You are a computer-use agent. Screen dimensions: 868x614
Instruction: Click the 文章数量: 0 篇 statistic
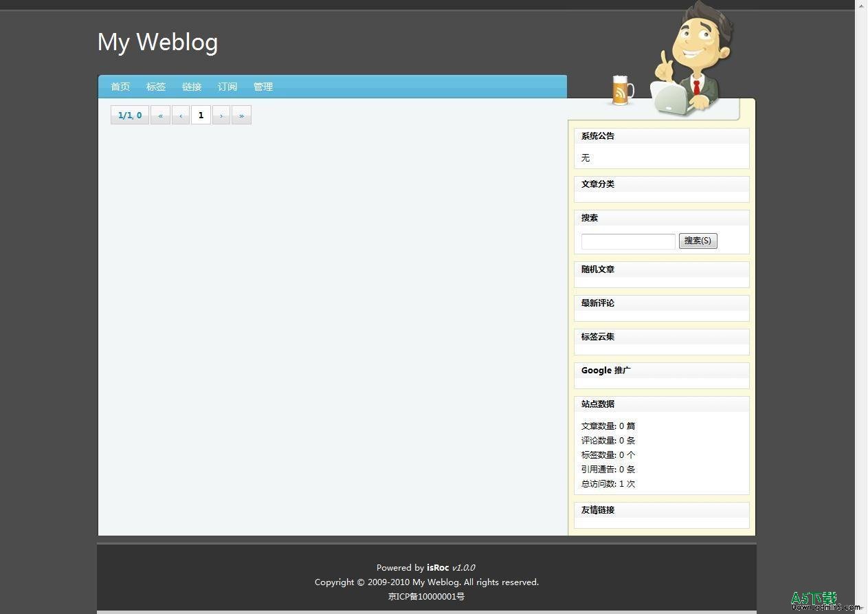[608, 426]
